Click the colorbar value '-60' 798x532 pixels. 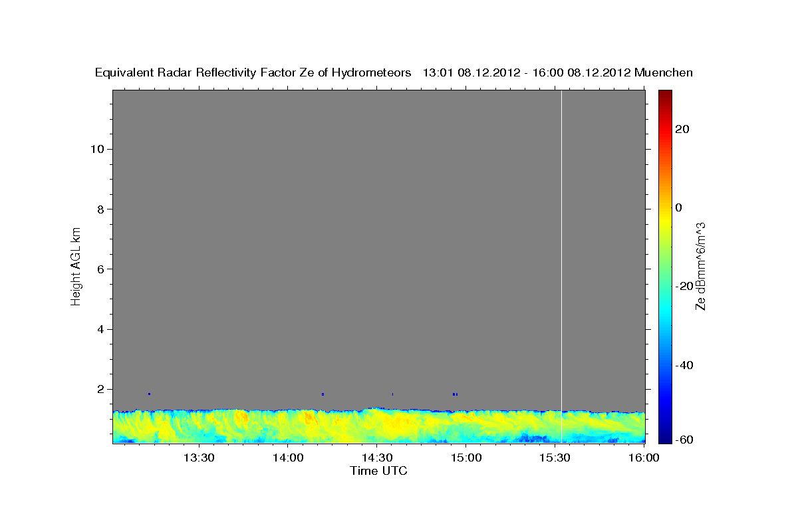click(684, 440)
